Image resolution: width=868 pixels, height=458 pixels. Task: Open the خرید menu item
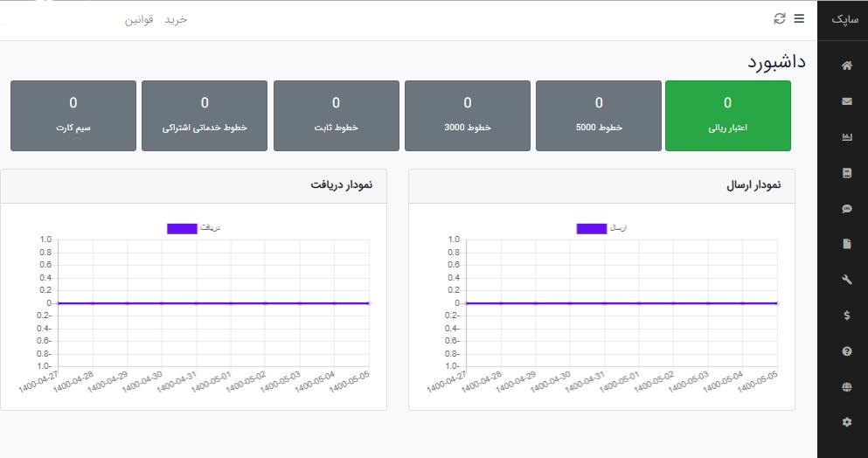pyautogui.click(x=177, y=19)
